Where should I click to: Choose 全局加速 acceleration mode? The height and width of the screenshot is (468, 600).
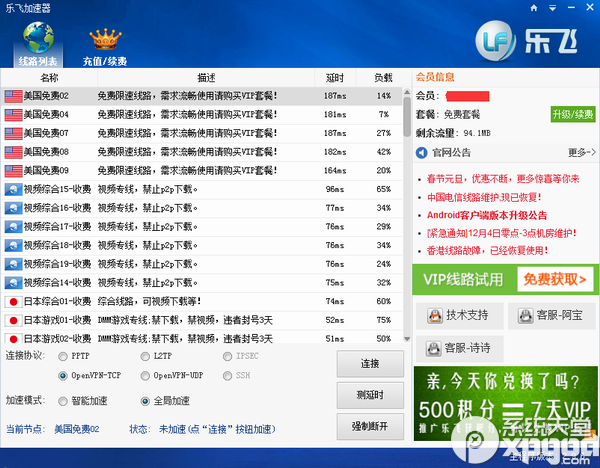coord(145,401)
